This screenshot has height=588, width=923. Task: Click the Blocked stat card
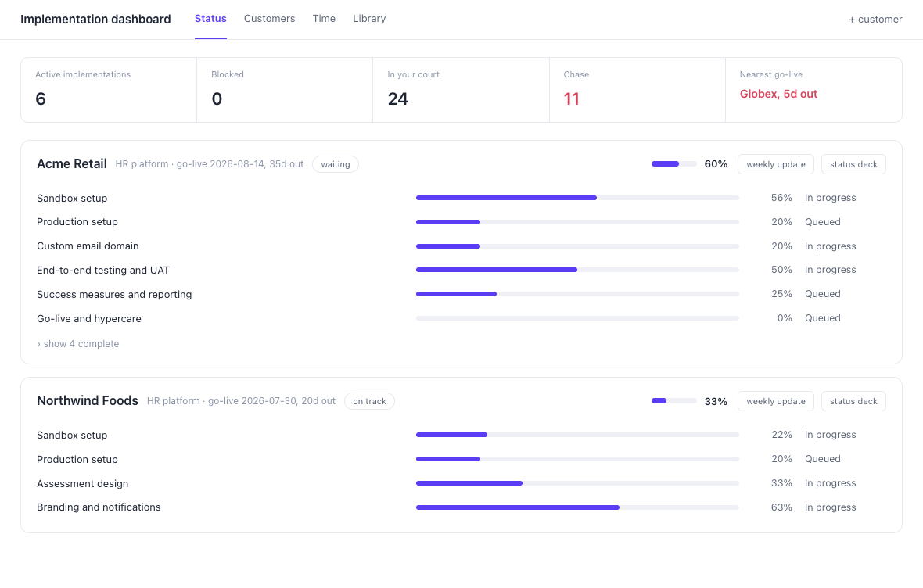(284, 90)
